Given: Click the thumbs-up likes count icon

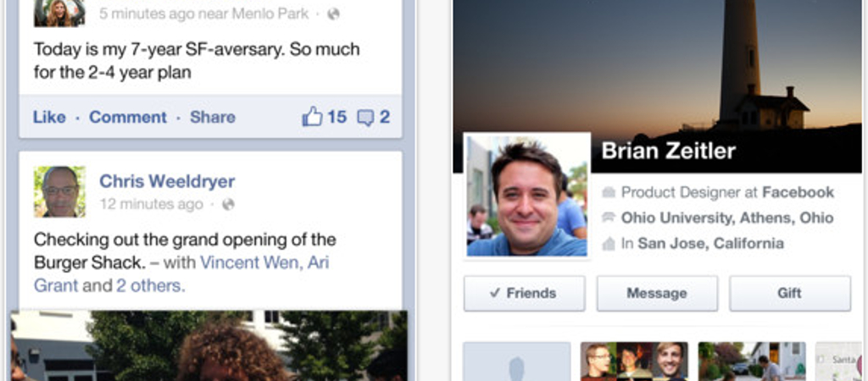Looking at the screenshot, I should [x=312, y=117].
